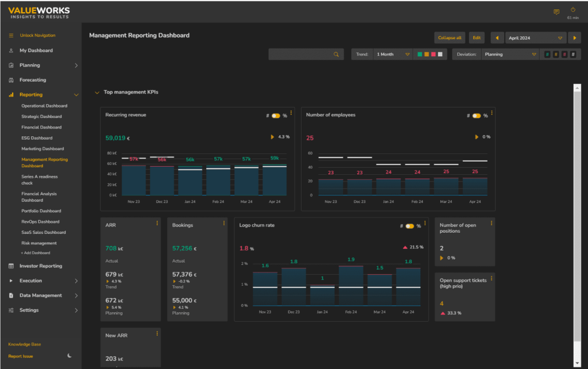Open the search by clicking the magnifier icon
Screen dimensions: 588x369
click(336, 53)
